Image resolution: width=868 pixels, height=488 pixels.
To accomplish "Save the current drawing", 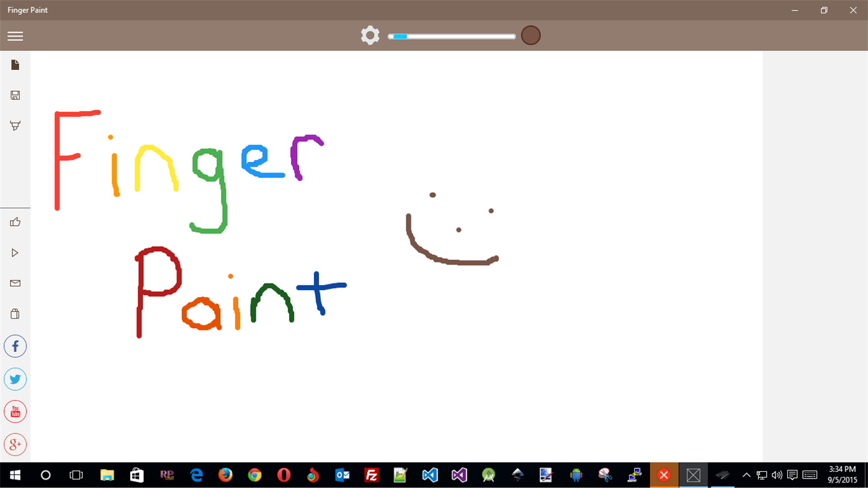I will [x=15, y=95].
